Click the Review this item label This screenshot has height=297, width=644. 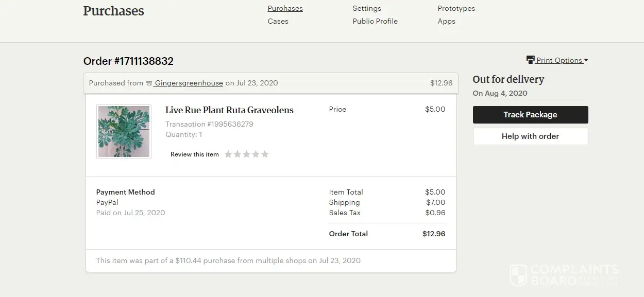pyautogui.click(x=195, y=154)
